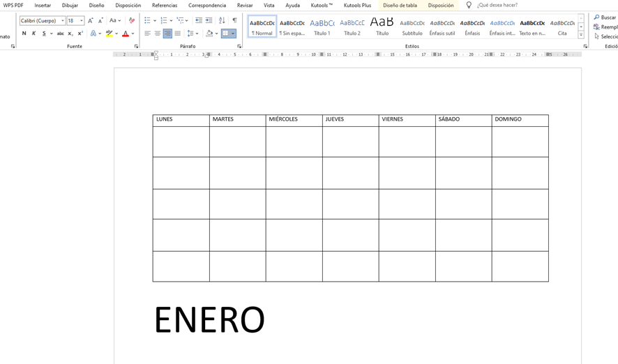Apply bullet list formatting
Image resolution: width=618 pixels, height=364 pixels.
(x=147, y=20)
